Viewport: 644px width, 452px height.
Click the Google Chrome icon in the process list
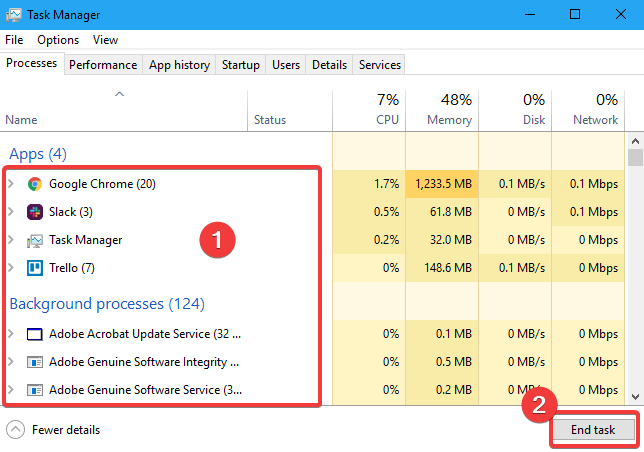click(34, 184)
